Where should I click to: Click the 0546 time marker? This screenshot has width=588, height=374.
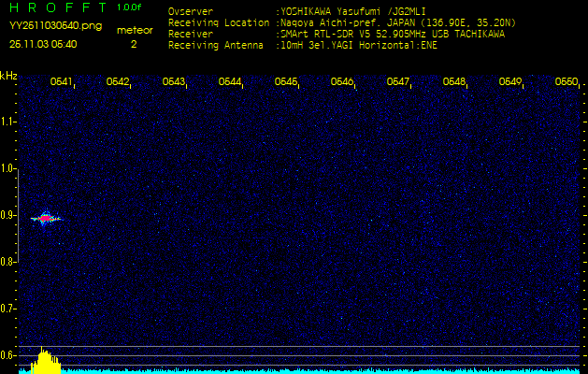(341, 81)
